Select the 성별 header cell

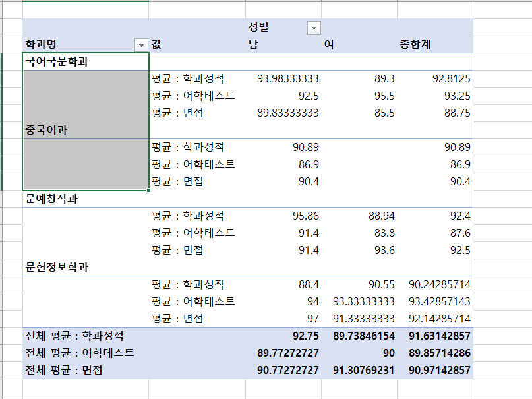258,28
